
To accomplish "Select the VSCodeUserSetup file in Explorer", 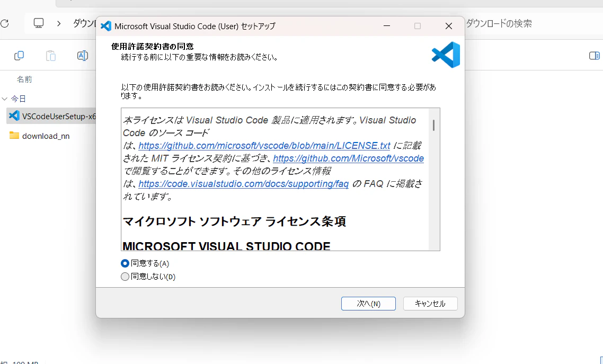I will [51, 116].
